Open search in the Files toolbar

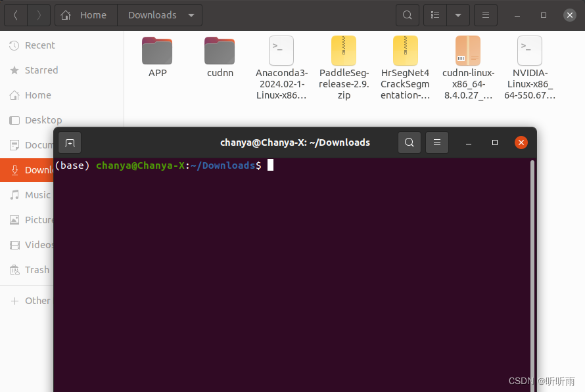[407, 14]
